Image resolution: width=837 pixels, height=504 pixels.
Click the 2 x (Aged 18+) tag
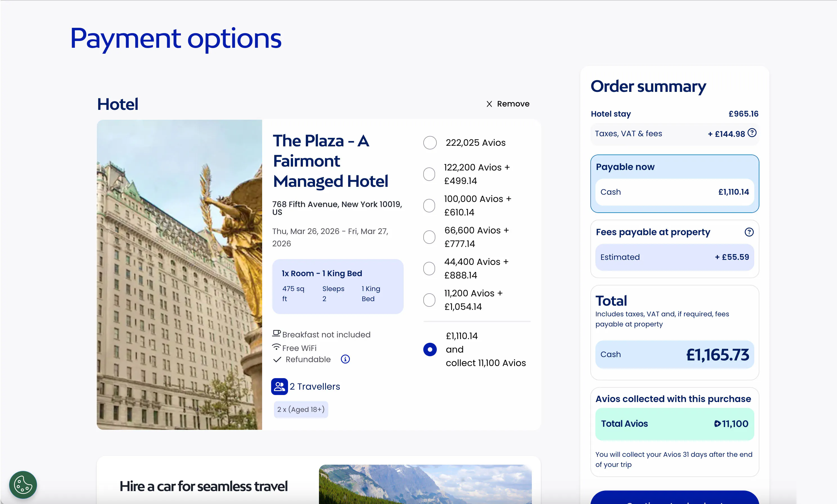(x=301, y=409)
